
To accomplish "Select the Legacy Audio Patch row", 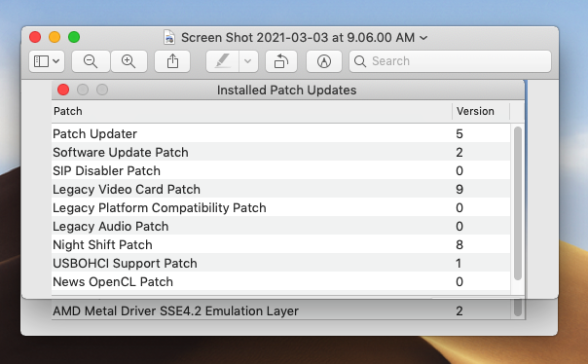I will (x=281, y=226).
